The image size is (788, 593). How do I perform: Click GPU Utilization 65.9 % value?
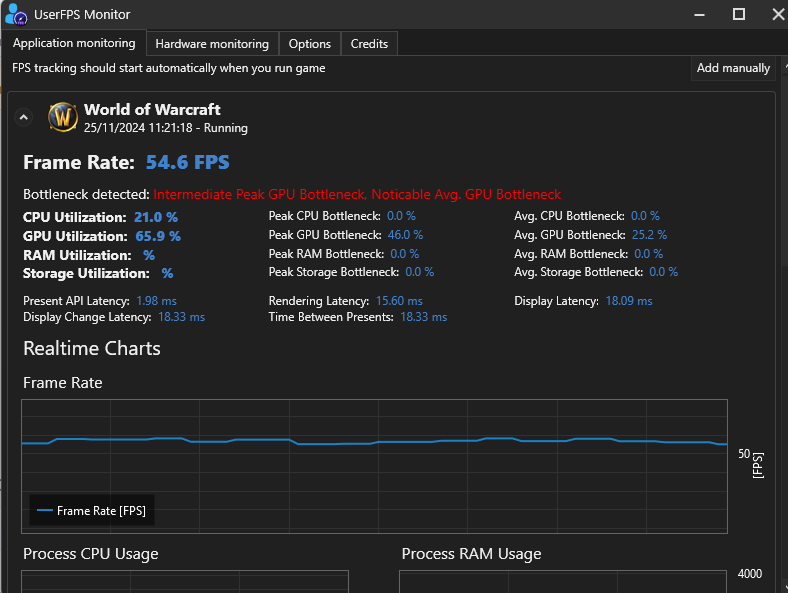[x=158, y=236]
